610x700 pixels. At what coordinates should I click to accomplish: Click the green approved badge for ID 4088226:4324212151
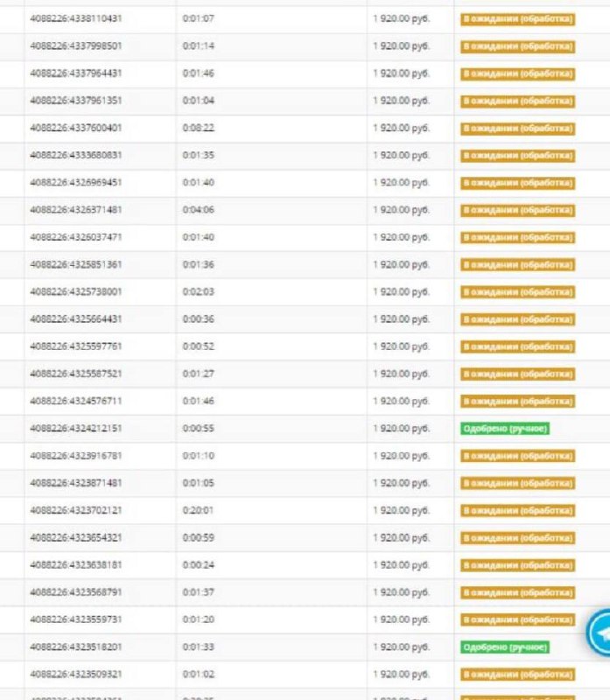(505, 429)
